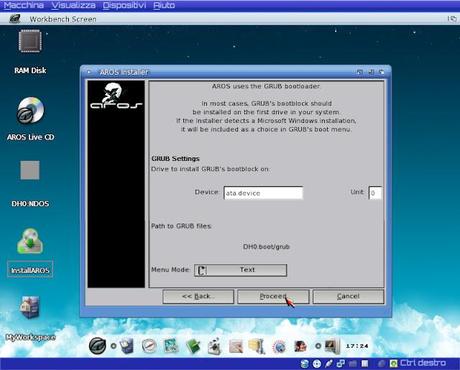Open the globe network icon in dock
This screenshot has width=460, height=370.
[x=279, y=347]
